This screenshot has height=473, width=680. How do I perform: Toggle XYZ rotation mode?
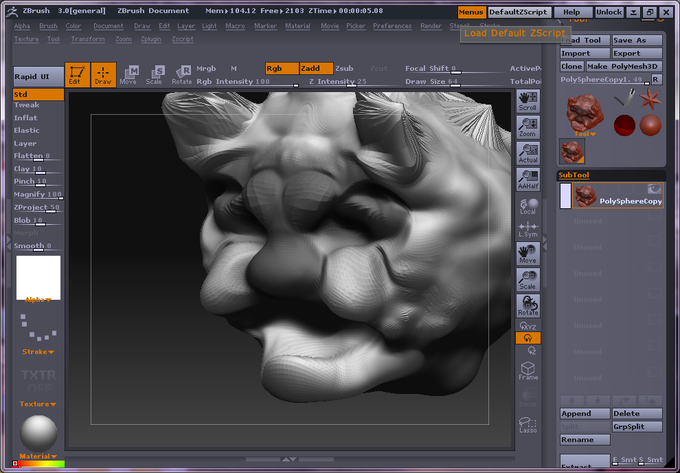coord(528,326)
